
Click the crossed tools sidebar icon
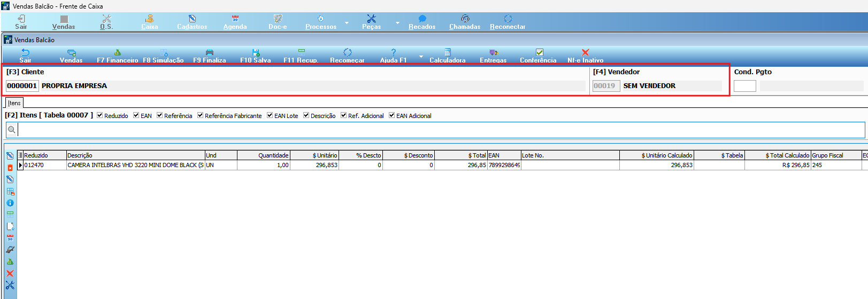tap(10, 285)
